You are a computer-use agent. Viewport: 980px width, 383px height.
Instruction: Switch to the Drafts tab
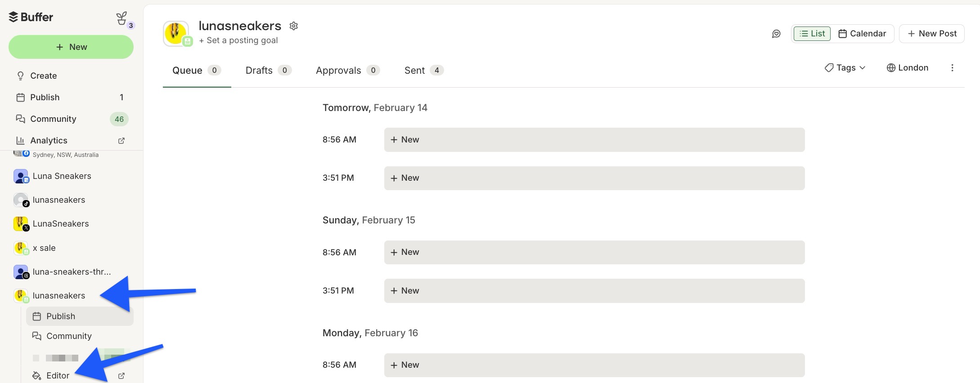(x=269, y=71)
